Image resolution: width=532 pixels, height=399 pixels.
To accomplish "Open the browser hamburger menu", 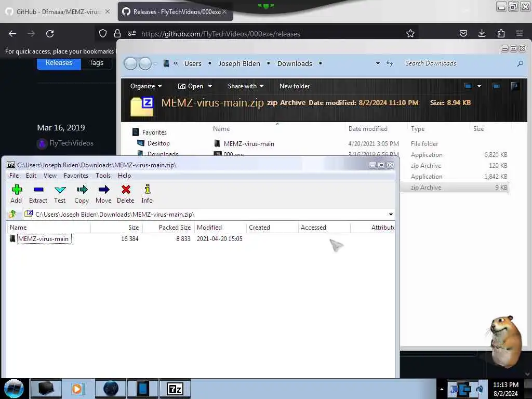I will tap(520, 33).
